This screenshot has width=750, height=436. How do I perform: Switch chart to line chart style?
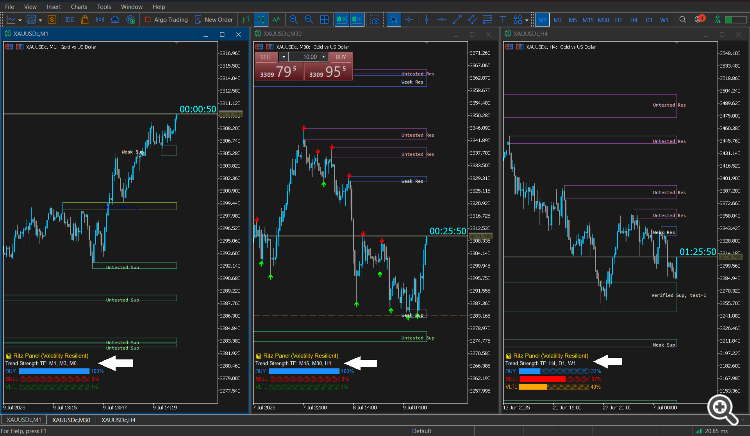coord(276,20)
